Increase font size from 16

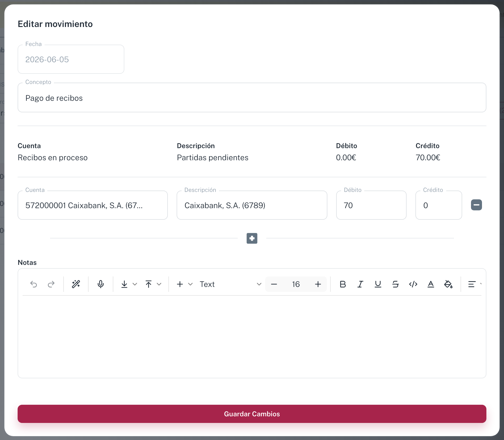318,284
